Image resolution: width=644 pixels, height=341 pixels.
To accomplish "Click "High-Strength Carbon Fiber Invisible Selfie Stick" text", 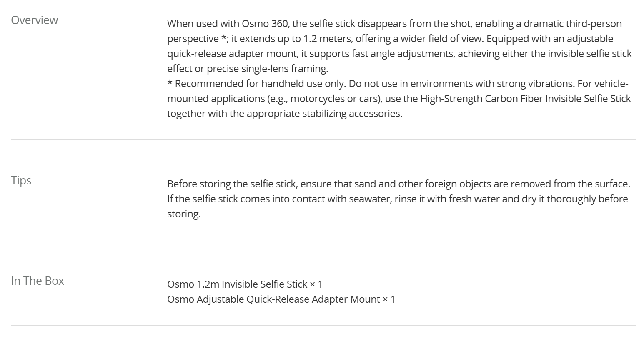I will coord(525,99).
